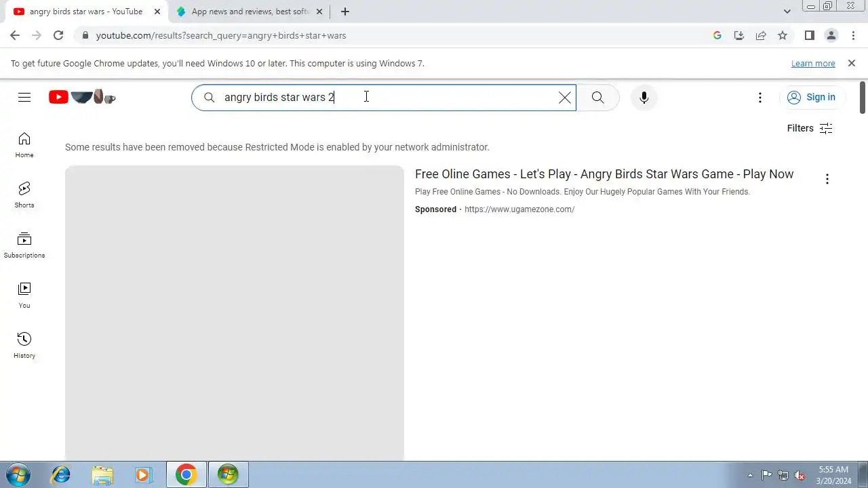Share this page from address bar

761,35
